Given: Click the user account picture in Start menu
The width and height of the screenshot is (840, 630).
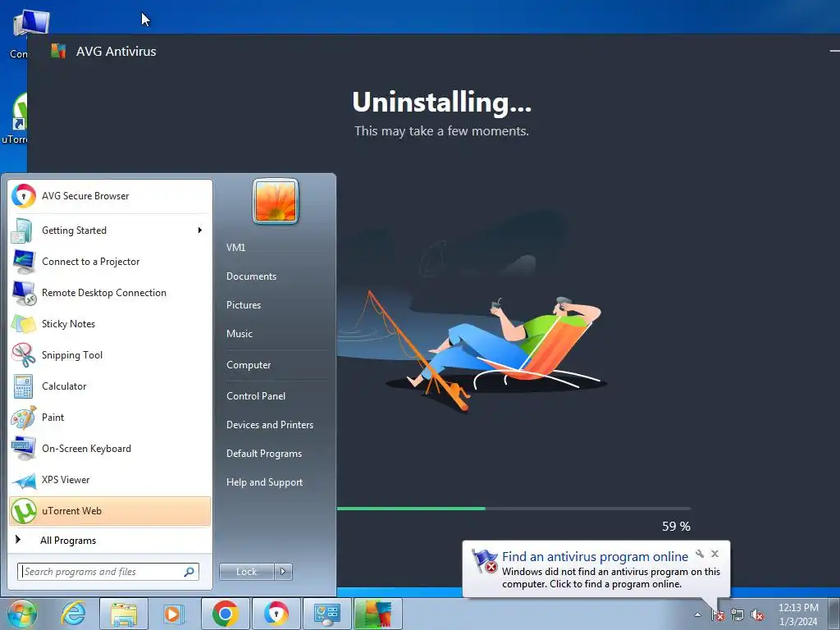Looking at the screenshot, I should tap(276, 202).
